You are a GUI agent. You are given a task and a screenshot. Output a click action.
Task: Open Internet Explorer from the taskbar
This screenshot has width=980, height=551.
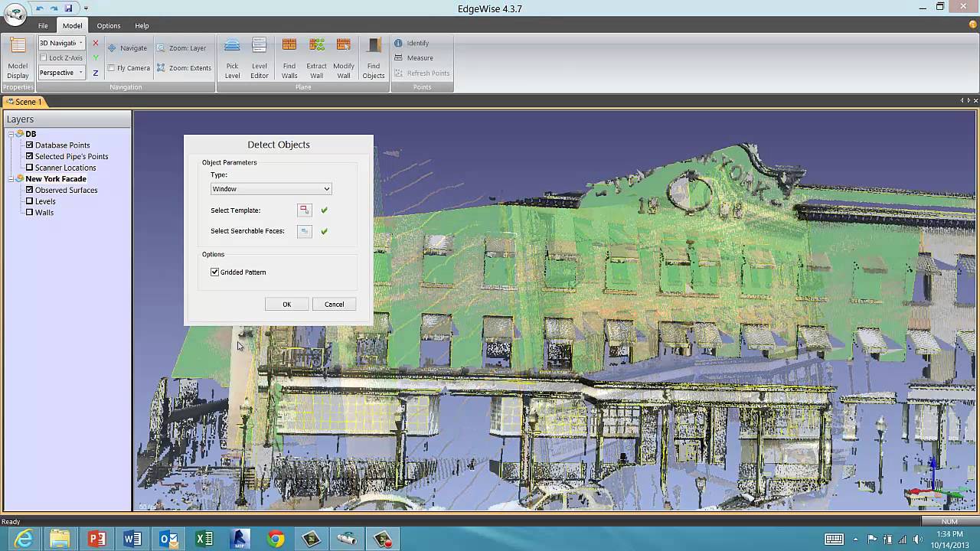click(24, 540)
